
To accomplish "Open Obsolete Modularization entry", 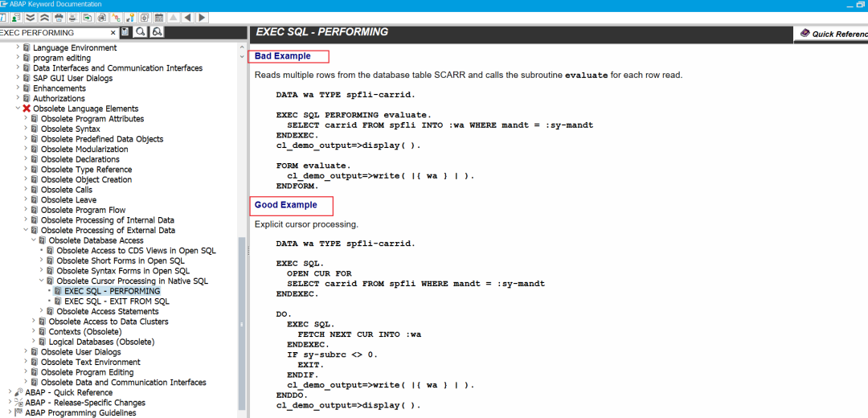I will tap(84, 149).
